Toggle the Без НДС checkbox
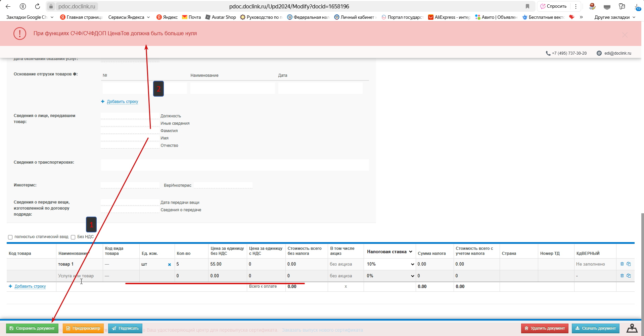 pyautogui.click(x=73, y=237)
